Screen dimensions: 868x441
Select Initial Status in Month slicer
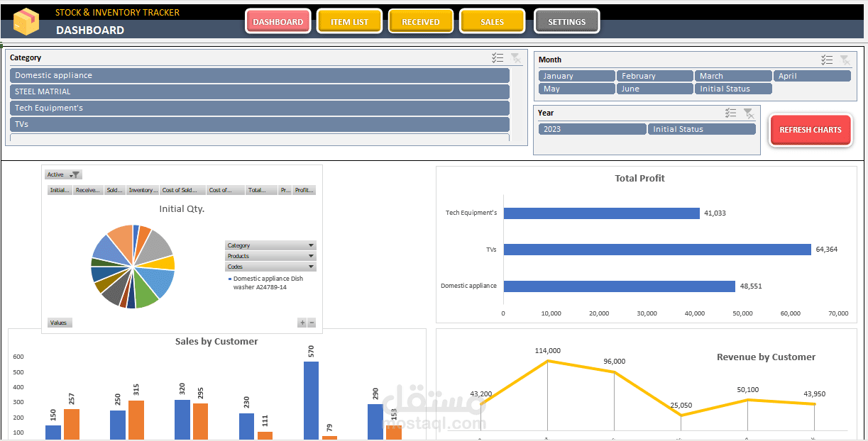pyautogui.click(x=734, y=89)
